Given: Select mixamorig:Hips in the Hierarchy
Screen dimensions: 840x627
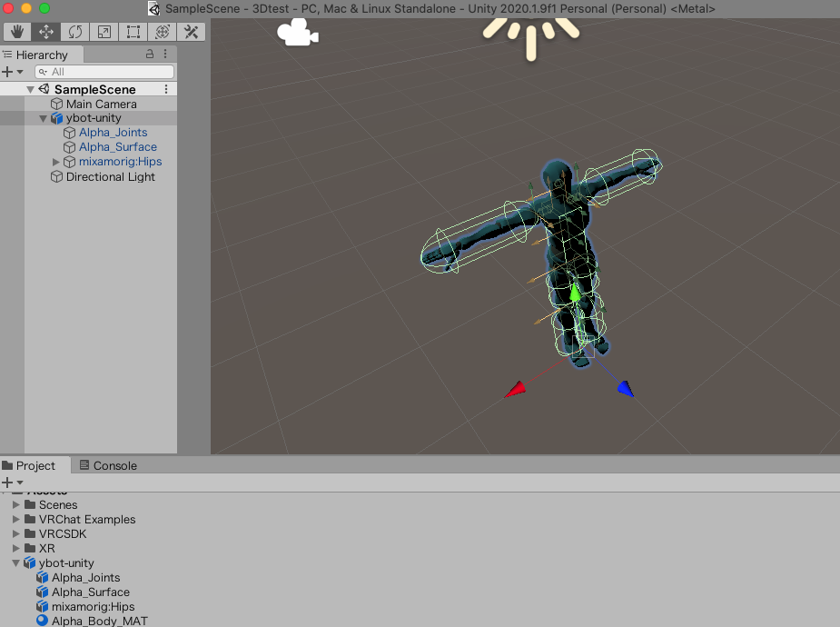Looking at the screenshot, I should [121, 162].
